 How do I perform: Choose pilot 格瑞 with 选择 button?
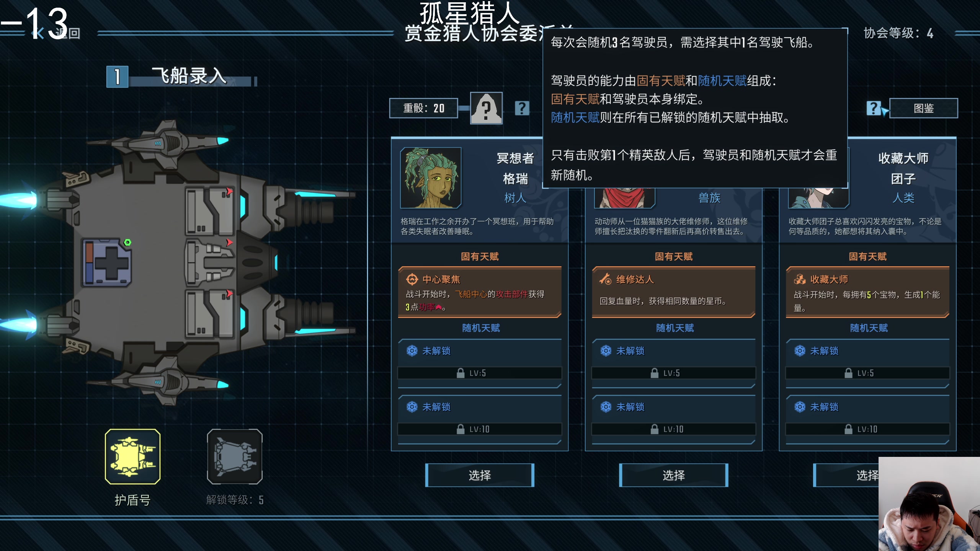[480, 475]
